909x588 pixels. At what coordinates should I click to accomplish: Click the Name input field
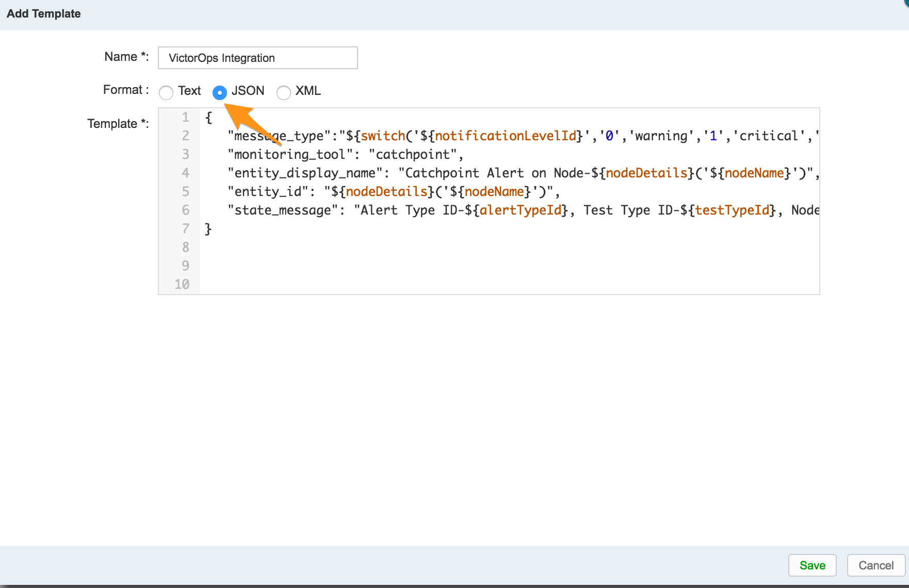[257, 58]
